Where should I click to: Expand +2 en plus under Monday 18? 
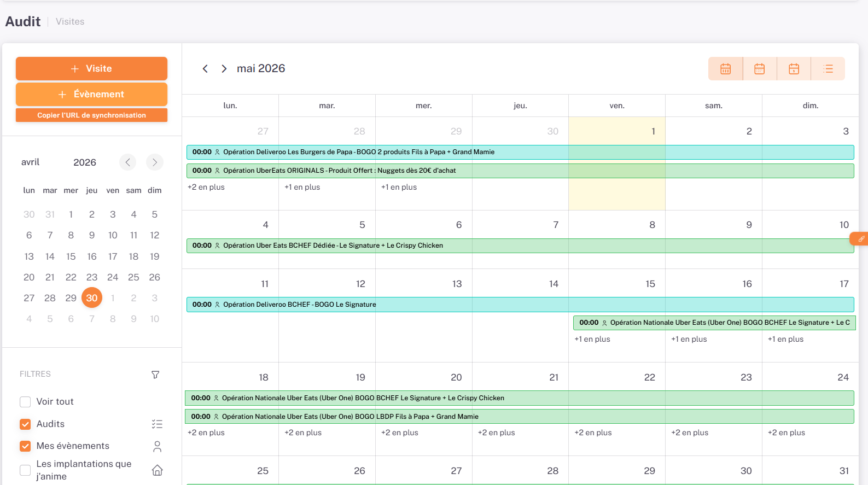click(206, 433)
